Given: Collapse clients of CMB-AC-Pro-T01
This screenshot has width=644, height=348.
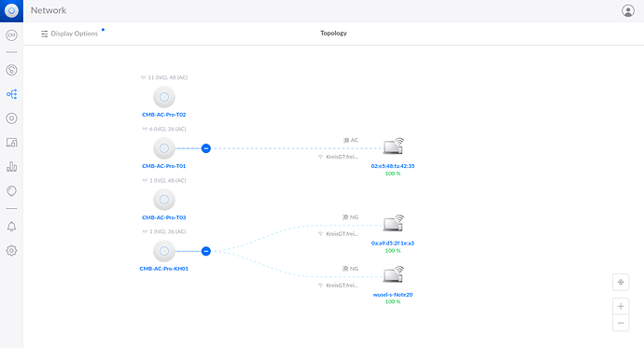Looking at the screenshot, I should click(x=206, y=148).
